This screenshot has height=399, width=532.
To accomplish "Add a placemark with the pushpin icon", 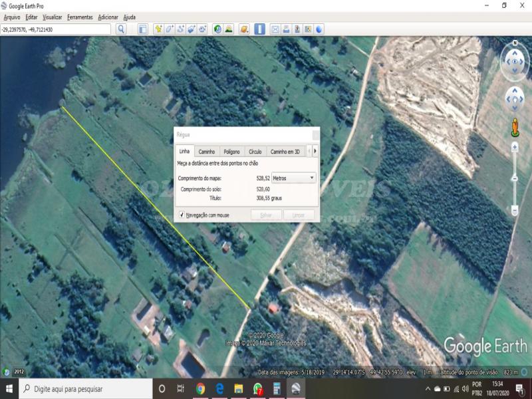I will (x=158, y=29).
